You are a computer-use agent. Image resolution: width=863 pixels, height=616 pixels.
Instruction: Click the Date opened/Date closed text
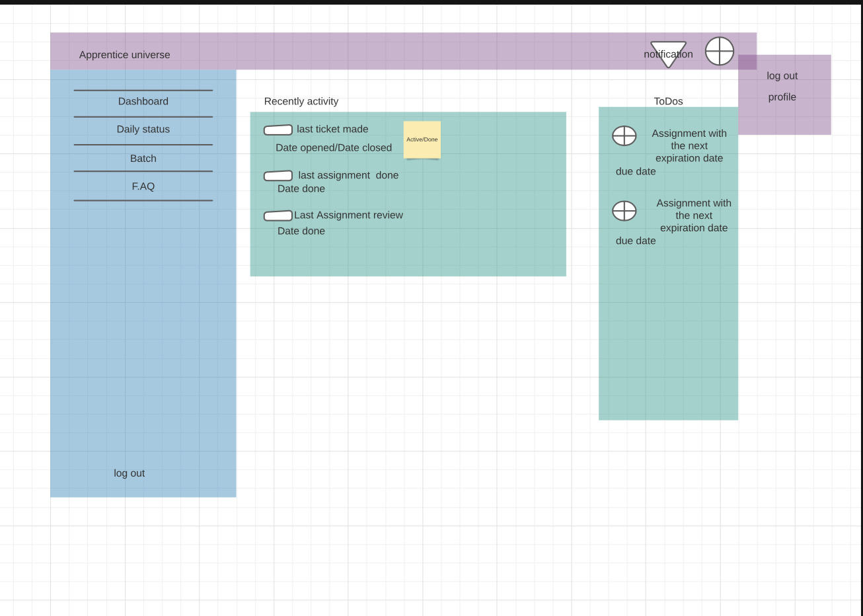click(333, 148)
